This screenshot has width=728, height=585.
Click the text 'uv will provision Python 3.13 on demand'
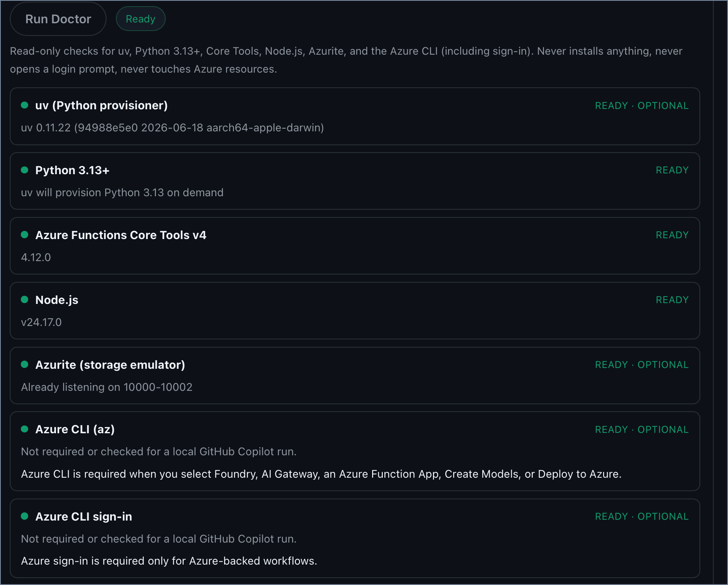[x=122, y=193]
